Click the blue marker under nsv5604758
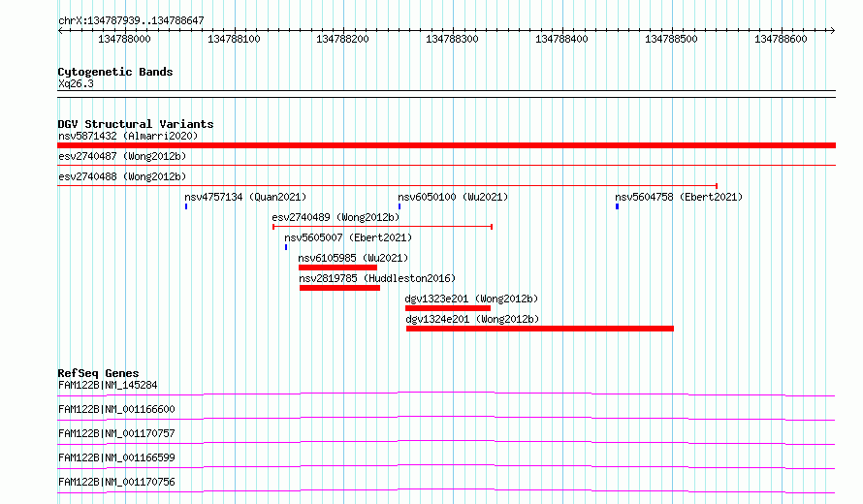 click(x=617, y=206)
